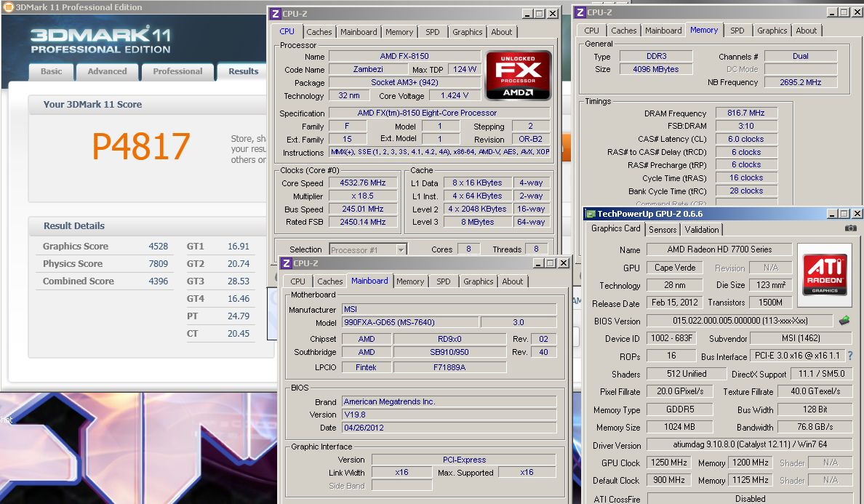864x504 pixels.
Task: Open the Sensors tab in GPU-Z
Action: (x=663, y=229)
